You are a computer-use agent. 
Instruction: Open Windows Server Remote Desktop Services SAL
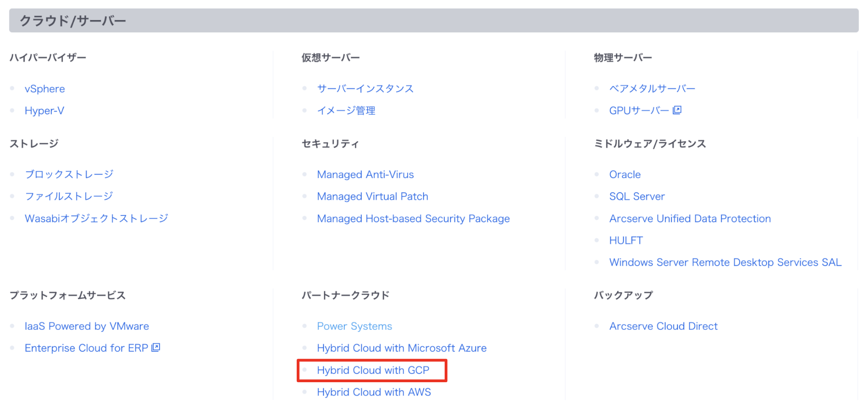pos(725,262)
